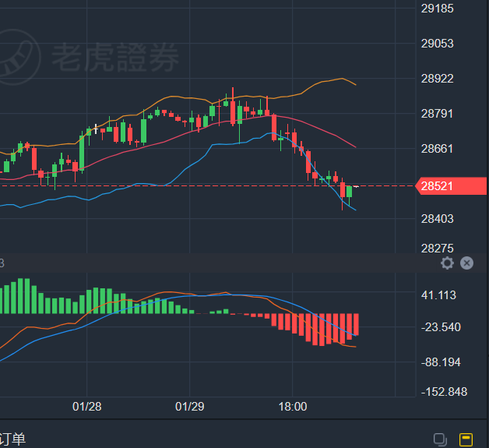Select the 01/28 date on the time axis
The height and width of the screenshot is (448, 489).
tap(86, 407)
